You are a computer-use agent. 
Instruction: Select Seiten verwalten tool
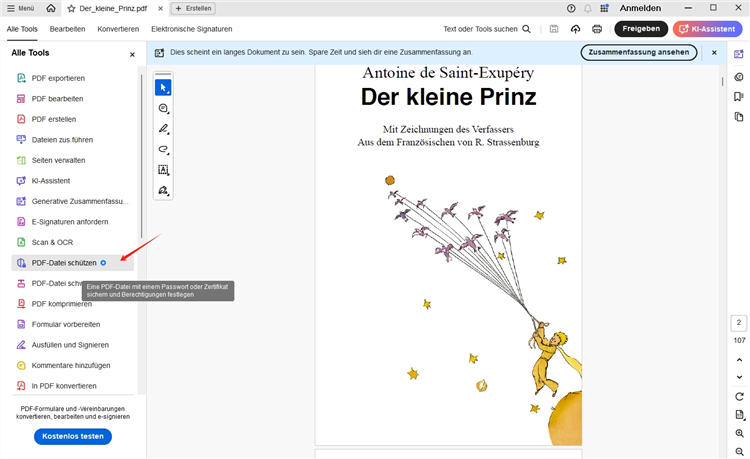73,160
